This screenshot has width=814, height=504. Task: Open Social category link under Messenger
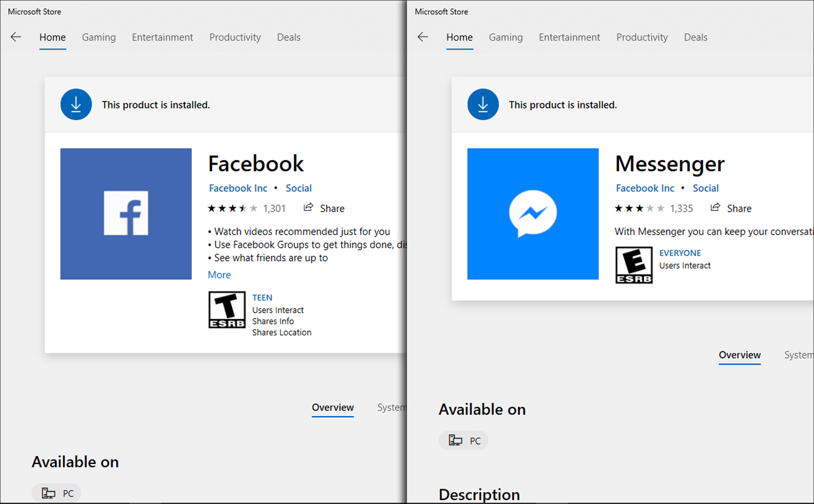point(705,188)
